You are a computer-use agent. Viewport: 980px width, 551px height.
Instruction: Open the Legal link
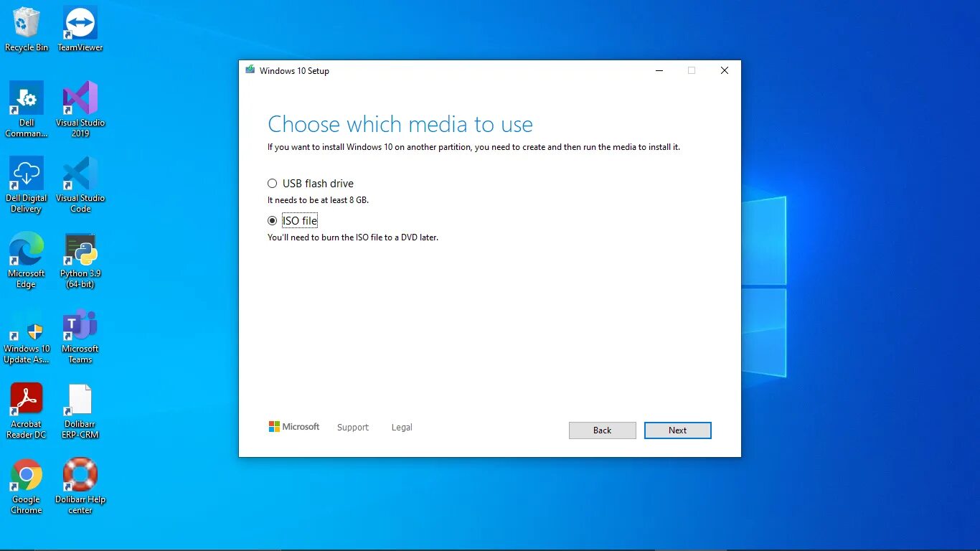[x=402, y=428]
